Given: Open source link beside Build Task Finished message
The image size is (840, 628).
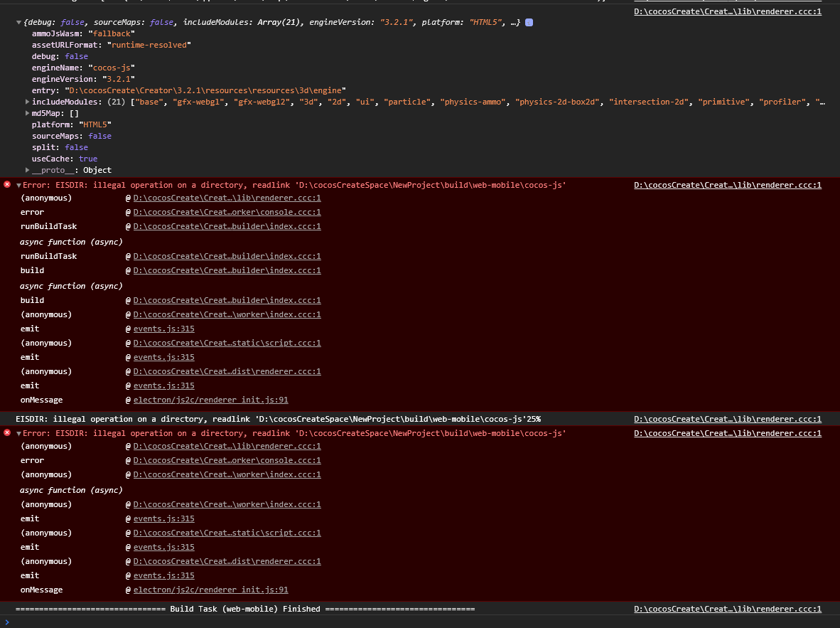Looking at the screenshot, I should pyautogui.click(x=728, y=610).
